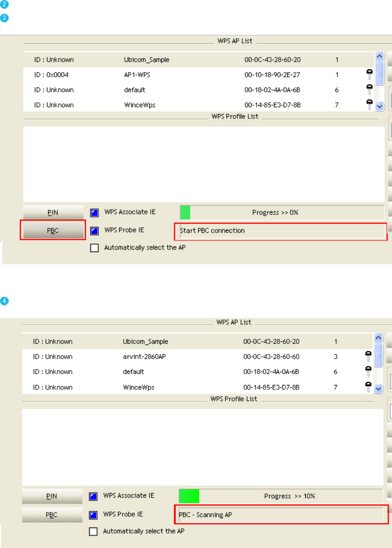Screen dimensions: 392x548
Task: Click MAC 00-14-85-E3-D7-8B in the Start PBC connection panel
Action: (272, 105)
